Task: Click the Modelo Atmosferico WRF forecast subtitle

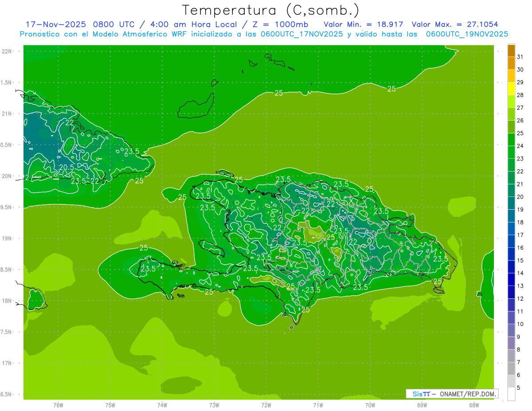Action: click(264, 34)
